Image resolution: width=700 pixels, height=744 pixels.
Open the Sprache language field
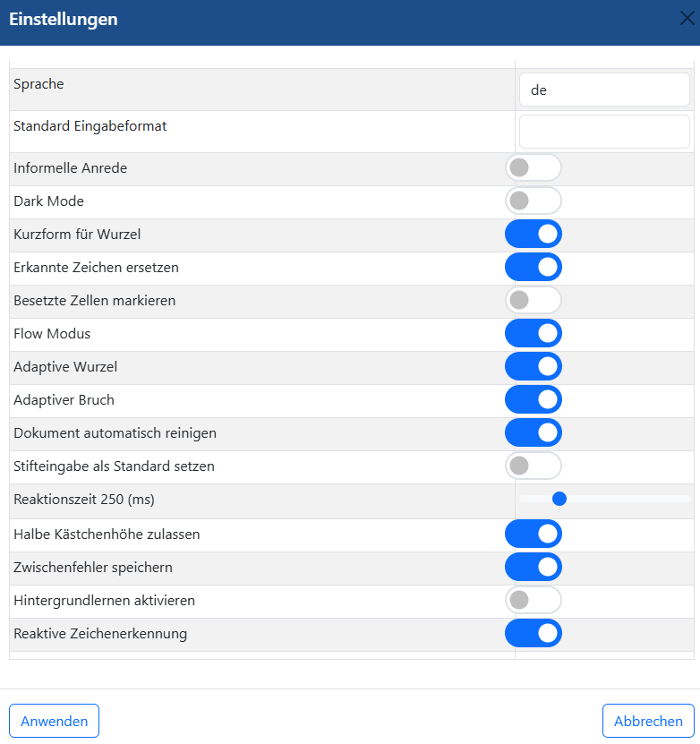pyautogui.click(x=604, y=90)
